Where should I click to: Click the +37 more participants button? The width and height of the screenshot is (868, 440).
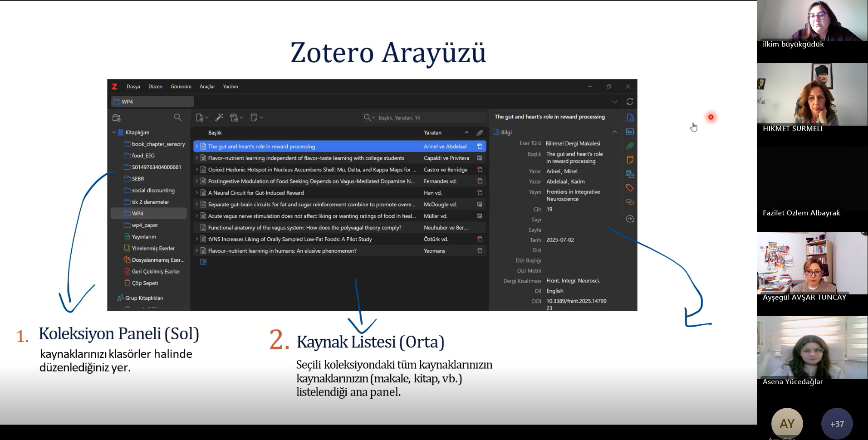[837, 424]
